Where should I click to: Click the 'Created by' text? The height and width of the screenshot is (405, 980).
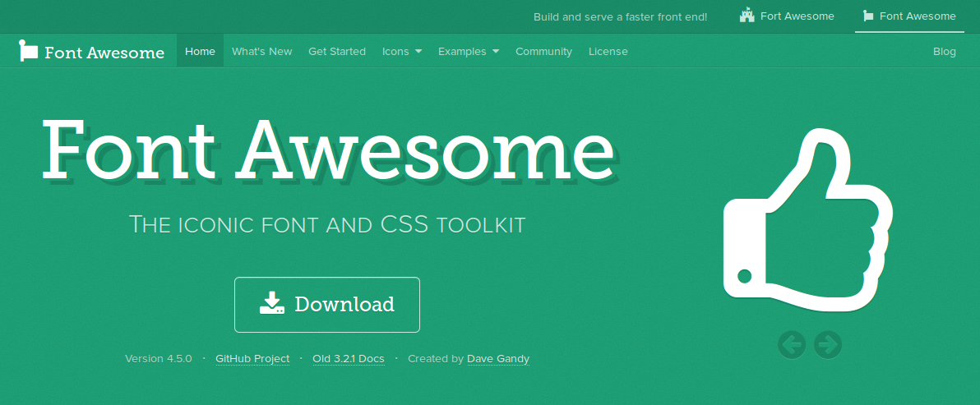click(436, 359)
